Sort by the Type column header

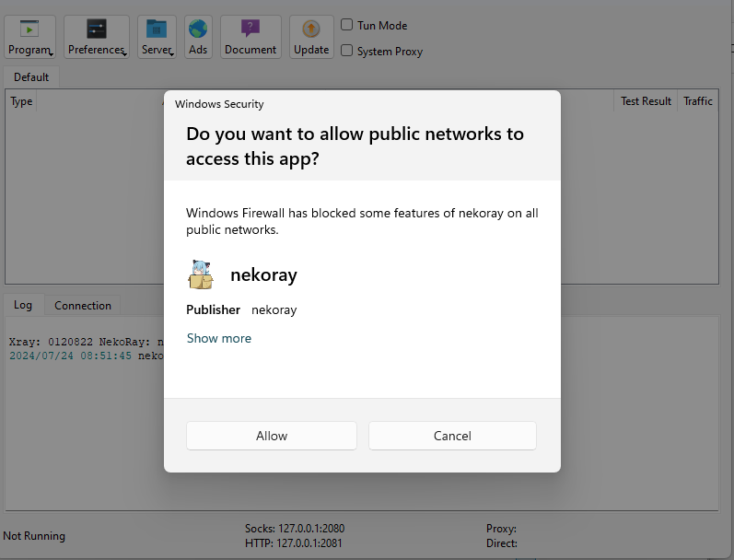click(x=21, y=101)
